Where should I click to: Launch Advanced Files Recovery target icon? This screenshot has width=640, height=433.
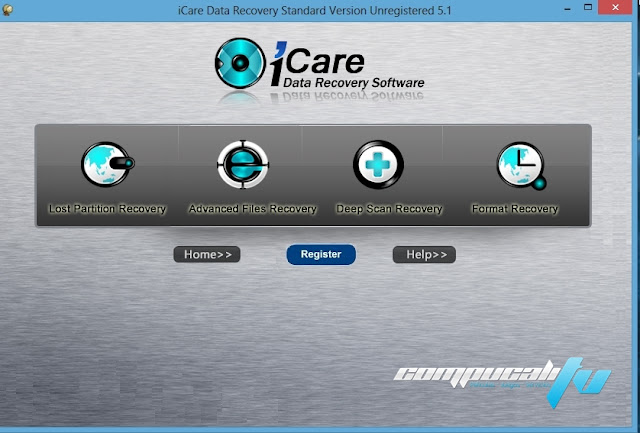click(243, 164)
